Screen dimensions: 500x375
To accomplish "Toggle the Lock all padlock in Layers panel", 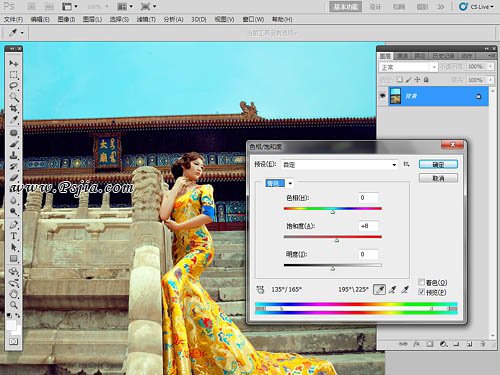I will pyautogui.click(x=426, y=80).
